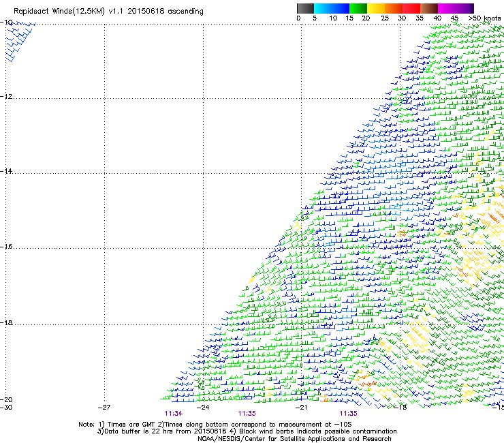Click the '15' label under color bar

point(349,18)
